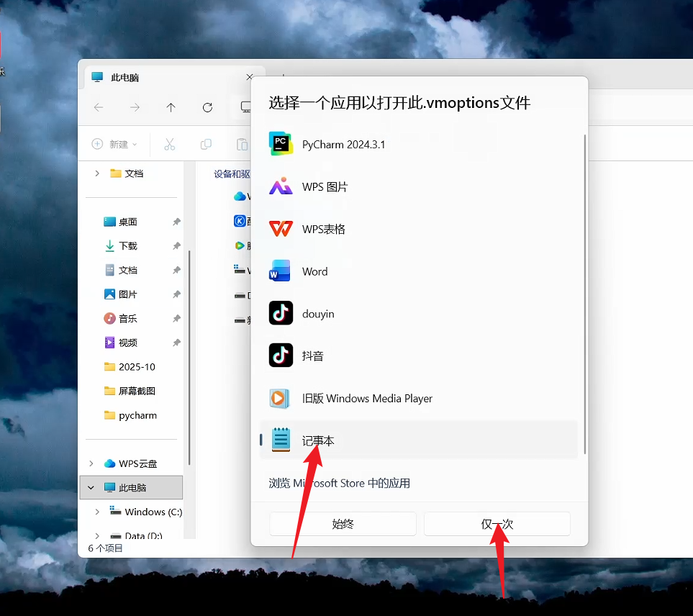Open the 2025-10 folder
The height and width of the screenshot is (616, 693).
tap(130, 367)
